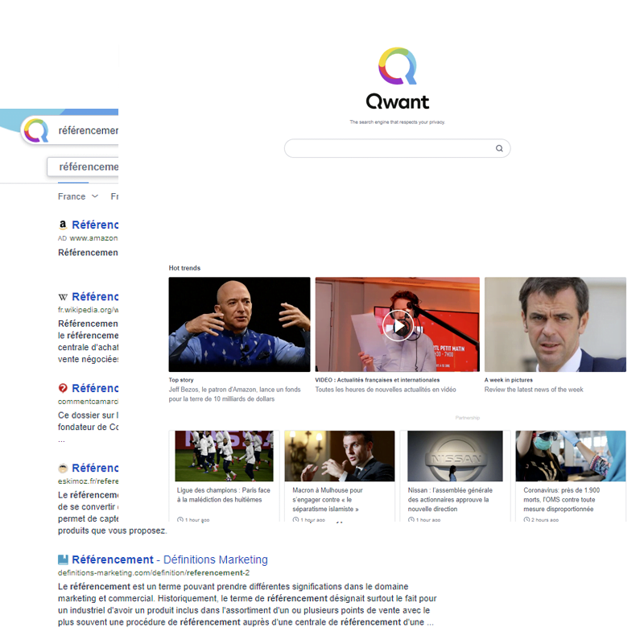Click the top results-page search box
The width and height of the screenshot is (644, 644).
pyautogui.click(x=70, y=130)
